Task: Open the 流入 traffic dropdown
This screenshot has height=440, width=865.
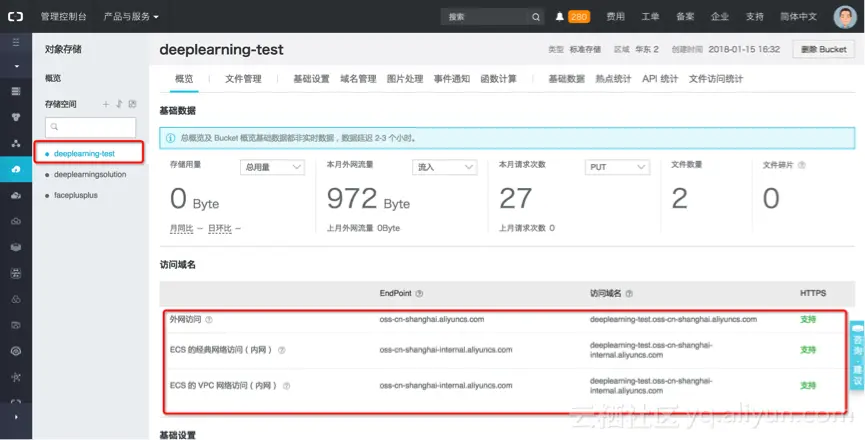Action: coord(444,167)
